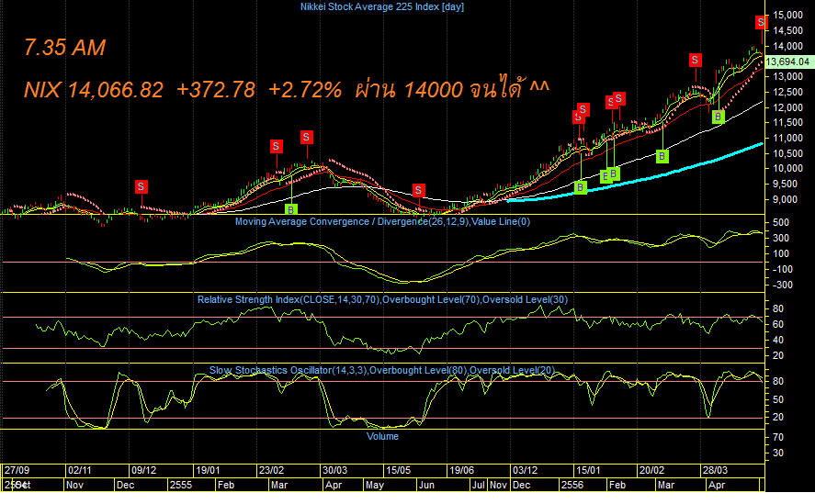Screen dimensions: 815x504
Task: Select the 19/06 date label
Action: [x=461, y=470]
